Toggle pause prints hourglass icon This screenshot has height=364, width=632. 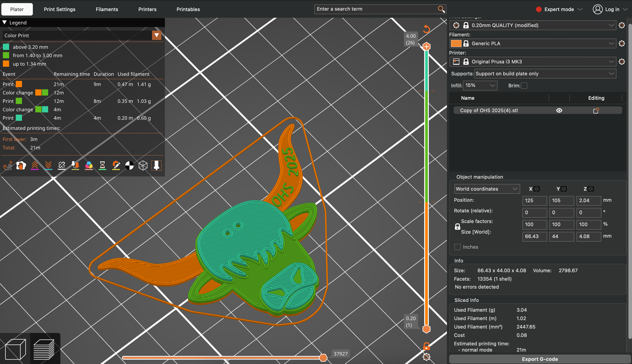point(102,166)
